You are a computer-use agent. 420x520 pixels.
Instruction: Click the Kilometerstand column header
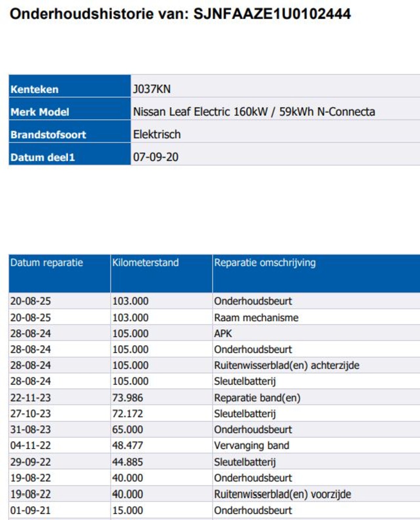click(145, 263)
